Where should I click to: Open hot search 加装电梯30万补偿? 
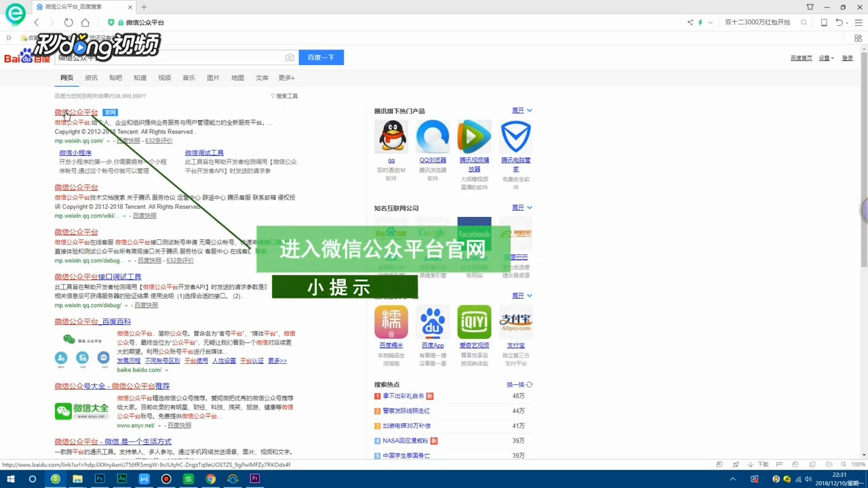click(406, 426)
